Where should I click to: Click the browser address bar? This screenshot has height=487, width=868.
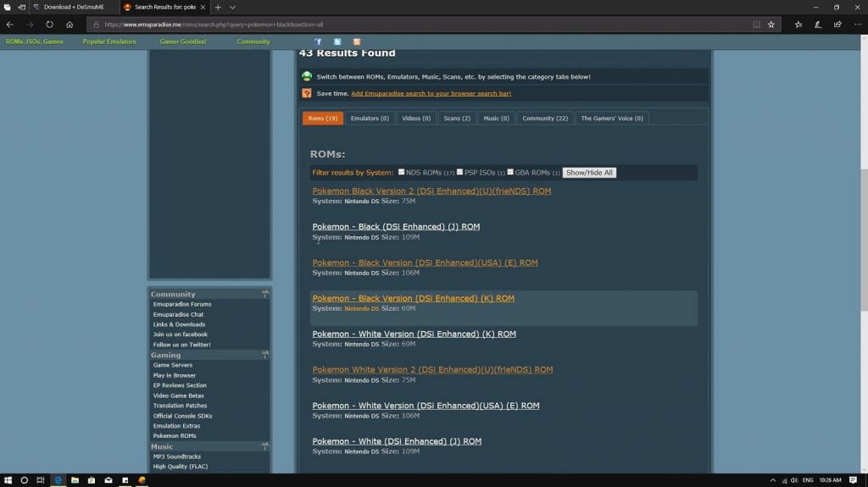pyautogui.click(x=424, y=25)
